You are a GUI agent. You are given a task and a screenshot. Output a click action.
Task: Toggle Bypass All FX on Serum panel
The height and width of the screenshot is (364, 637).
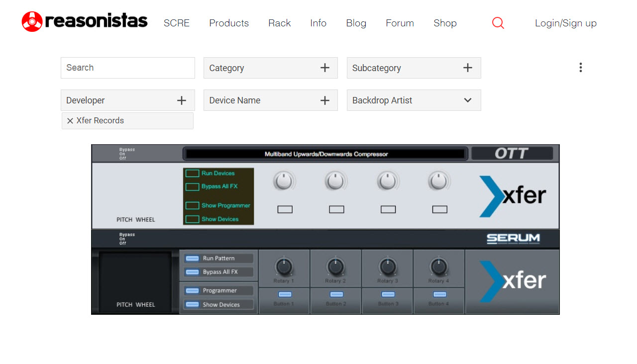[192, 272]
